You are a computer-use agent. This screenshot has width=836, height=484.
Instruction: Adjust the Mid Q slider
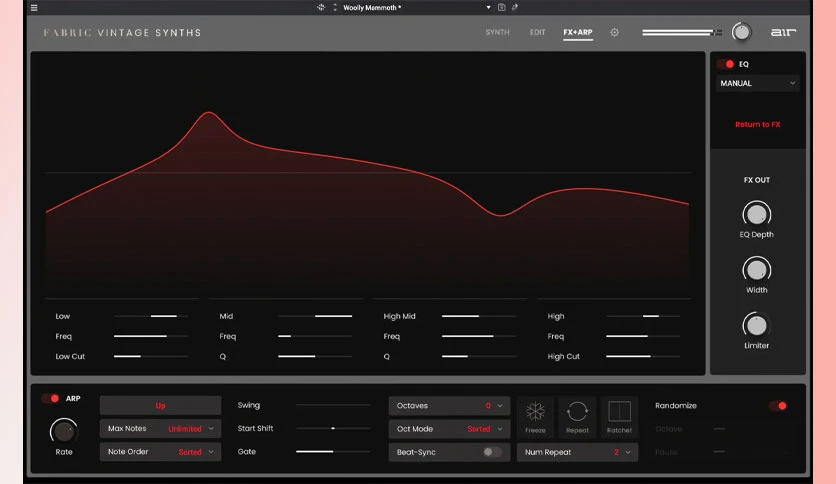[x=315, y=356]
